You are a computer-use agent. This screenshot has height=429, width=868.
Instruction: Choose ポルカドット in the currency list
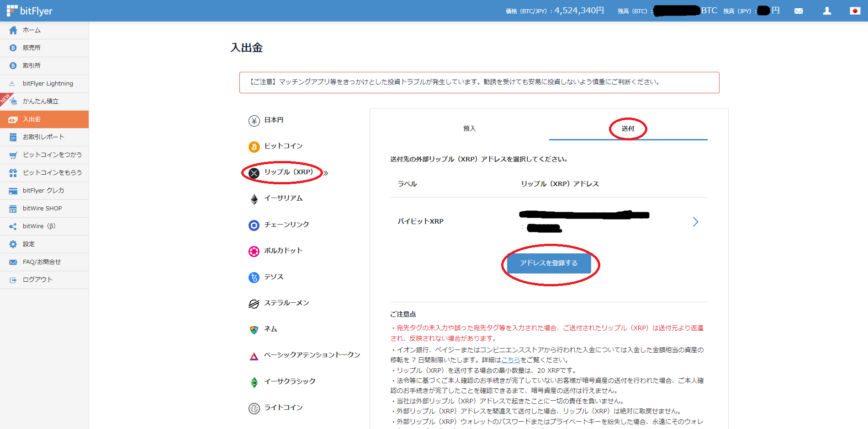tap(284, 251)
